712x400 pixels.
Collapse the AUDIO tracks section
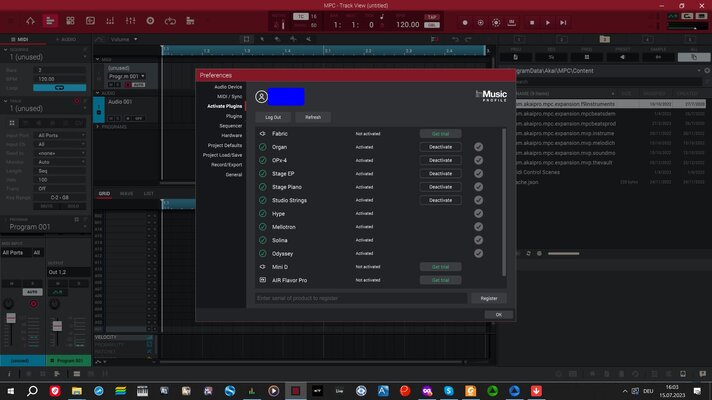pos(98,93)
